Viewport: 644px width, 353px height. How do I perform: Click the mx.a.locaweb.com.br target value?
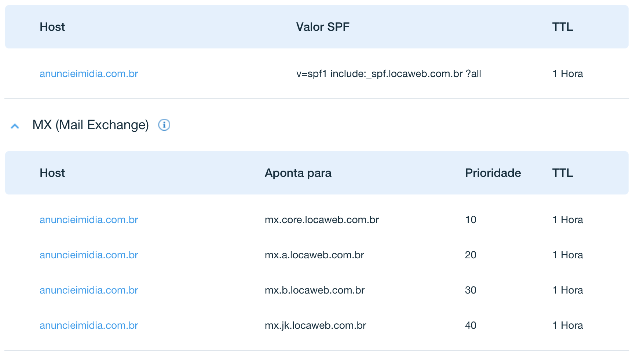click(x=314, y=255)
